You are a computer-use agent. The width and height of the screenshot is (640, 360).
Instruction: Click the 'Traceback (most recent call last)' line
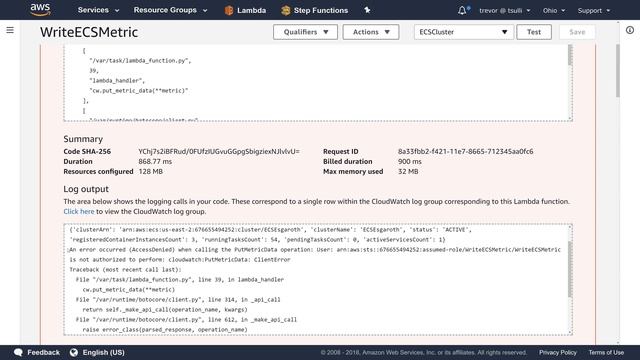pyautogui.click(x=126, y=270)
